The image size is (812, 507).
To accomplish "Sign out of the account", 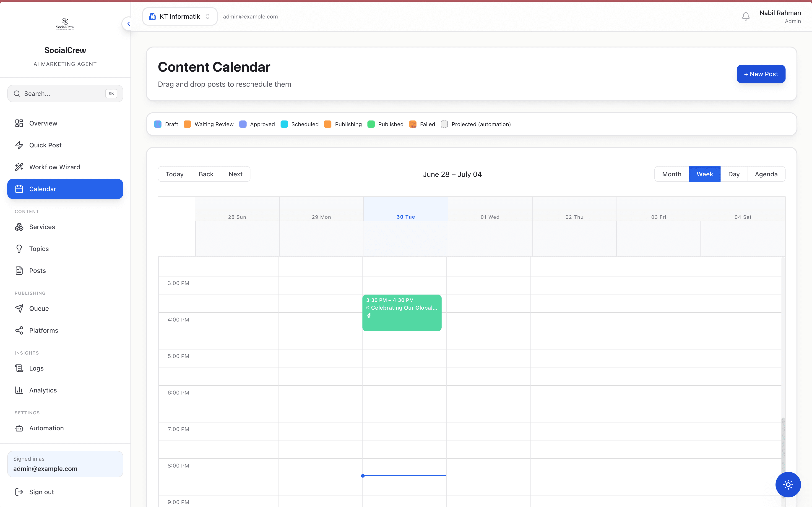I will [x=65, y=492].
